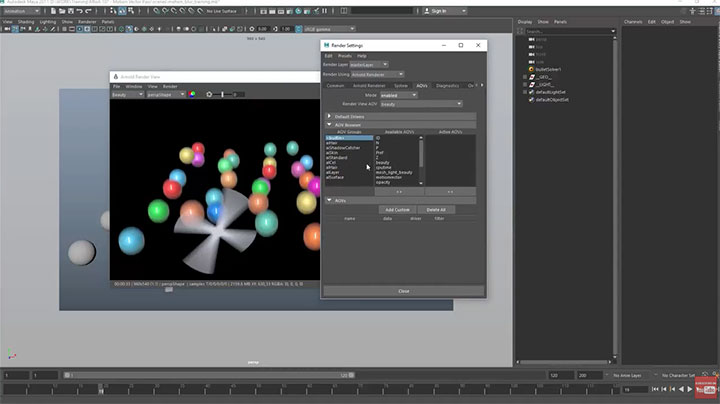Click the _GEO_ layer icon in Outliner
Viewport: 720px width, 404px height.
pos(530,77)
